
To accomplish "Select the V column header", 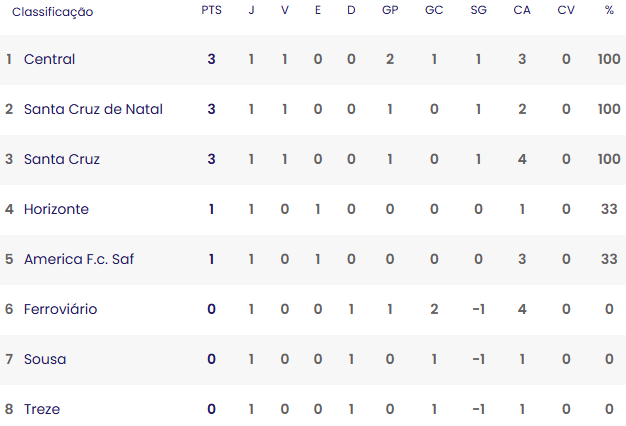I will pyautogui.click(x=284, y=11).
